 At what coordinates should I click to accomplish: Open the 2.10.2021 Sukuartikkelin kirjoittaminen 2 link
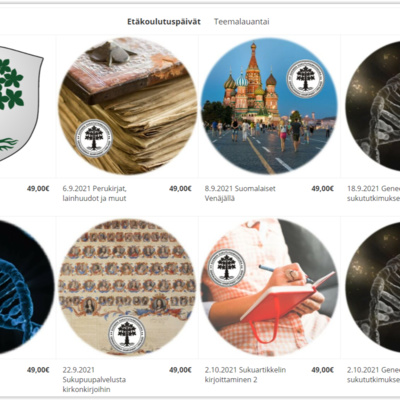tap(245, 375)
